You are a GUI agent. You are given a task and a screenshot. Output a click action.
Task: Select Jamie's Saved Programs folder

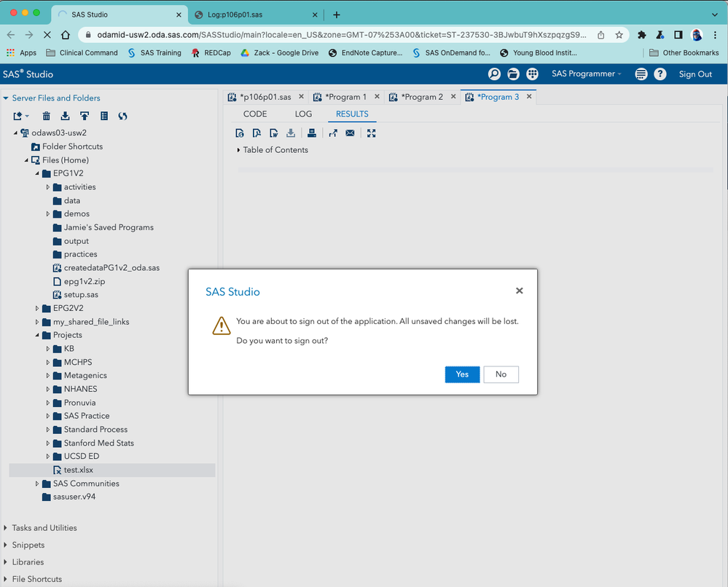click(x=108, y=227)
